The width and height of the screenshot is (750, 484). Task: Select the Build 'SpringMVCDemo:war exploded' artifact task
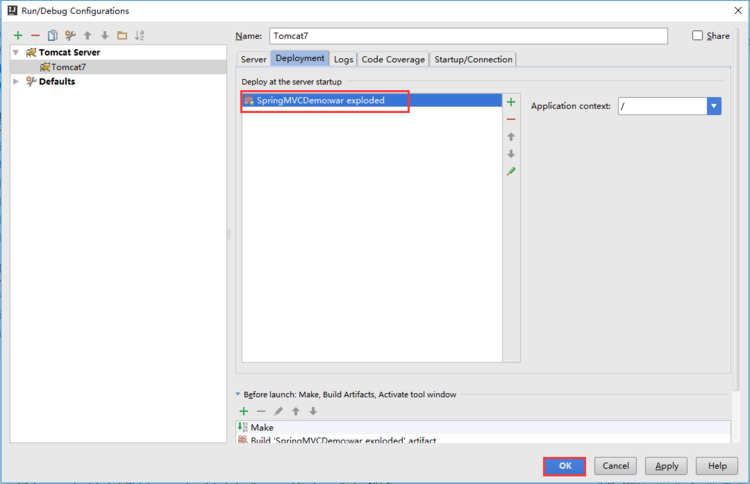tap(483, 439)
